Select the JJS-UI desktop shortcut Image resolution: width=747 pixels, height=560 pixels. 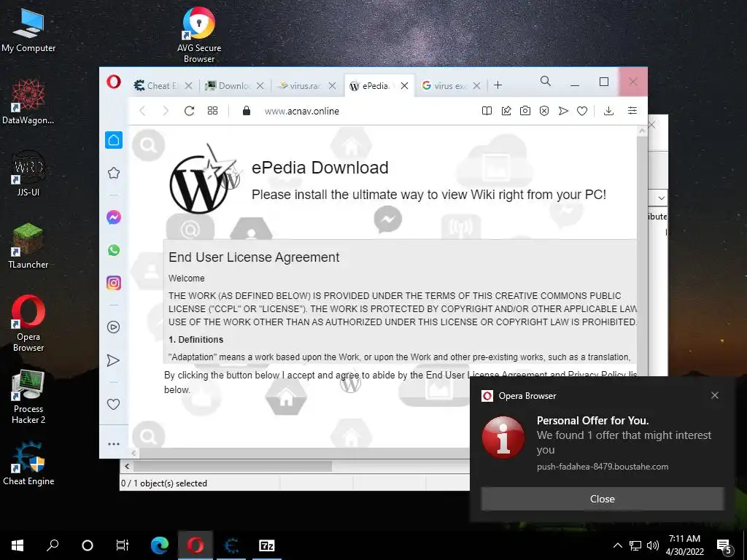[28, 174]
